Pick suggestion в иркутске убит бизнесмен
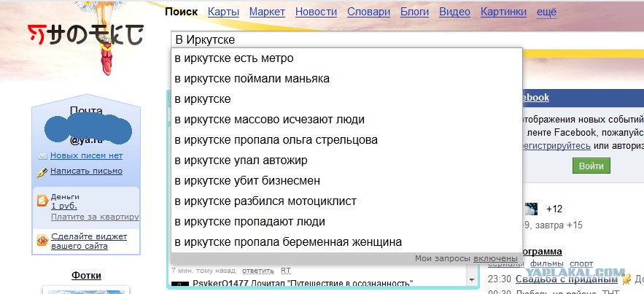Viewport: 644px width, 294px height. (346, 181)
